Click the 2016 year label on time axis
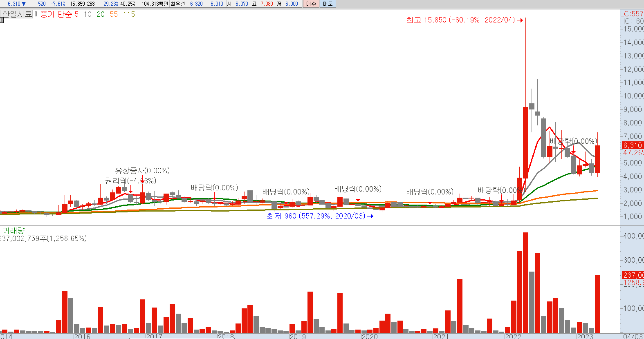This screenshot has width=644, height=339. pyautogui.click(x=82, y=336)
